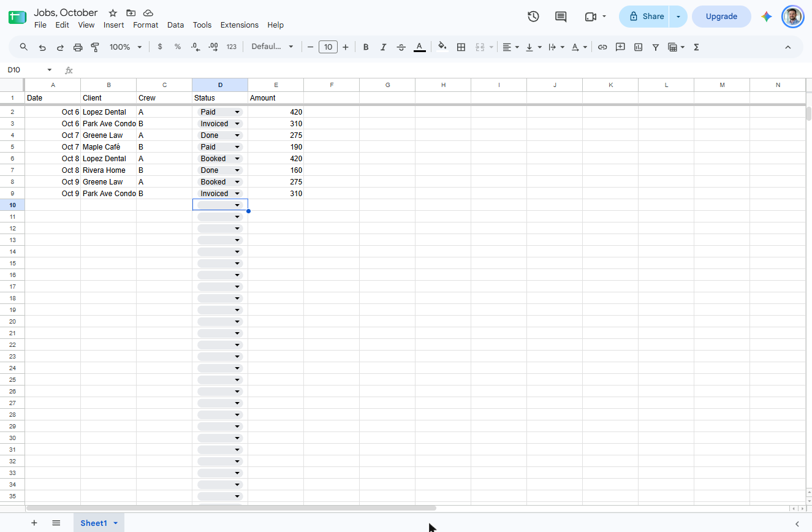Viewport: 812px width, 532px height.
Task: Open the font family dropdown
Action: click(273, 47)
